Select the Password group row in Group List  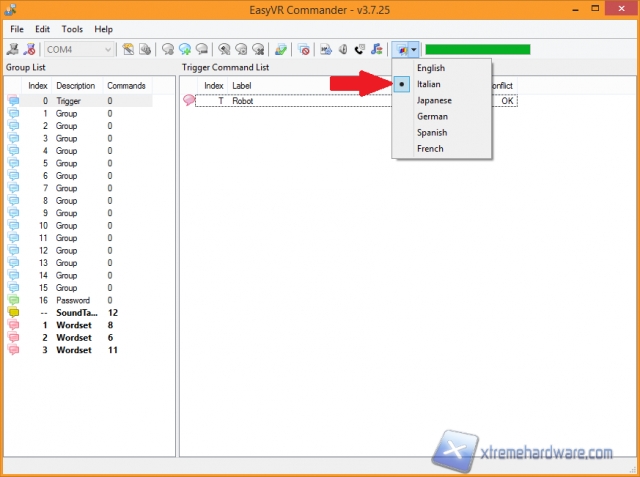(x=73, y=300)
